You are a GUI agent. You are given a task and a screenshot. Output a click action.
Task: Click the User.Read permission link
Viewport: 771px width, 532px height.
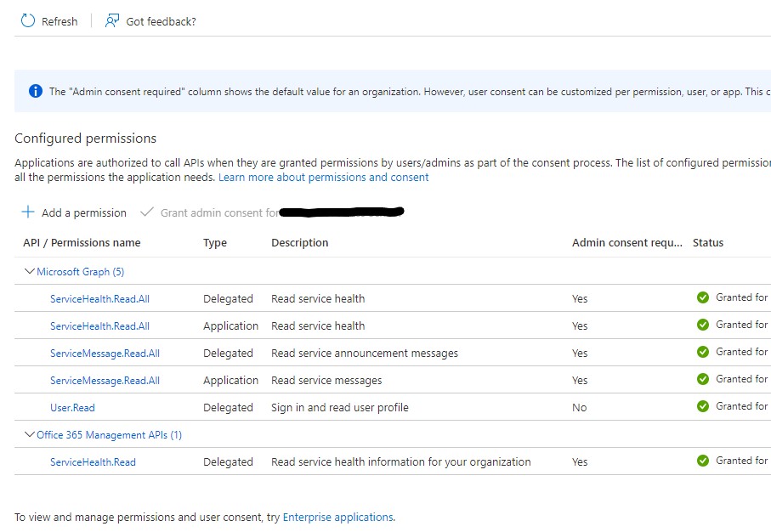pyautogui.click(x=72, y=406)
